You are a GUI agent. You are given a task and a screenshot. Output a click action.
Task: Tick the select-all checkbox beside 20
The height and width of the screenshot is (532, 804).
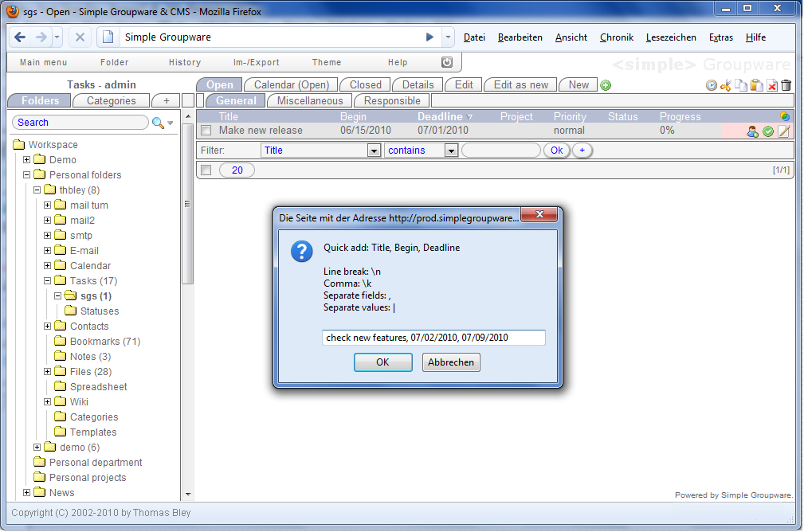(206, 170)
